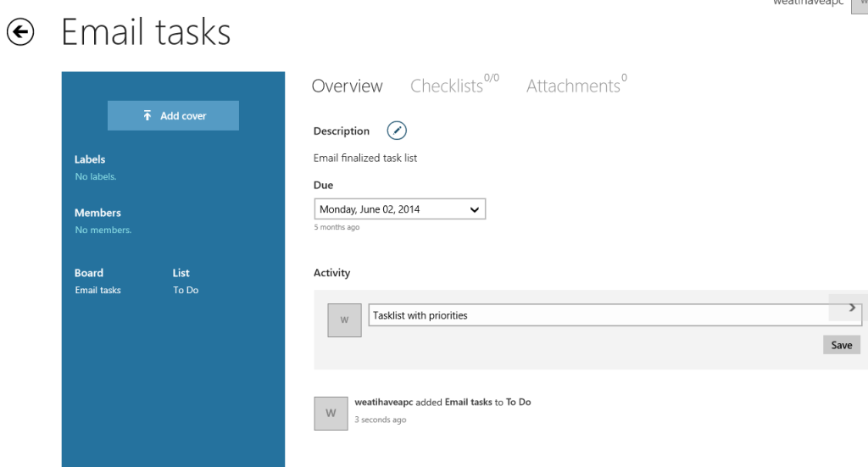The width and height of the screenshot is (868, 467).
Task: Click the Board heading in sidebar
Action: pyautogui.click(x=88, y=273)
